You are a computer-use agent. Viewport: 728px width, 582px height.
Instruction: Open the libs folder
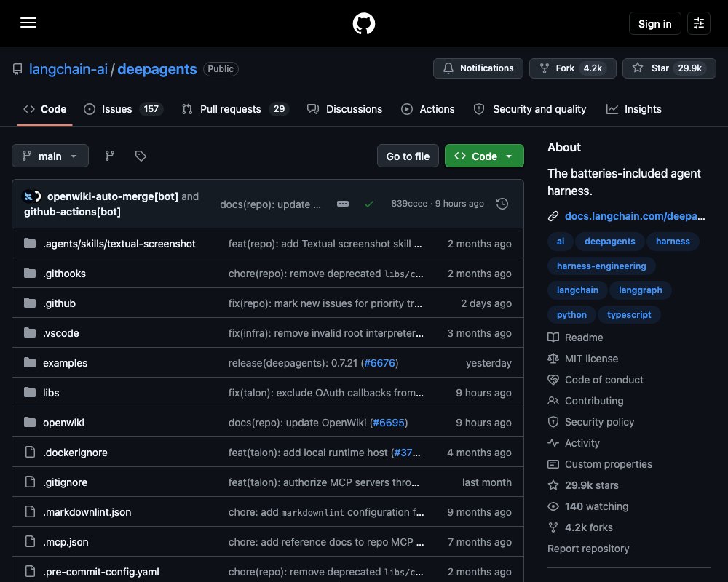[x=51, y=393]
